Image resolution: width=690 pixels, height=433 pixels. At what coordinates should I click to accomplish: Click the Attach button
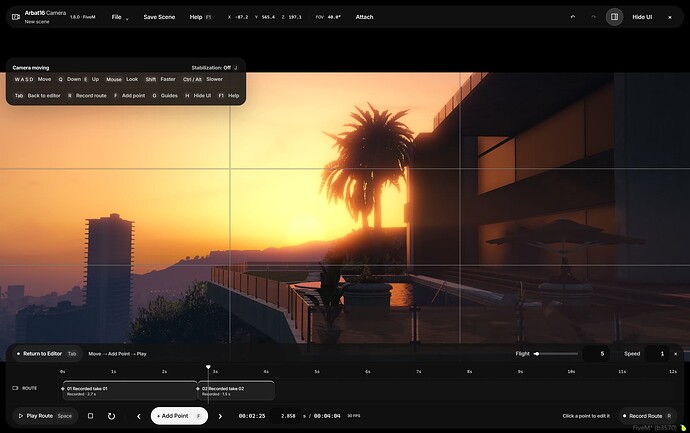coord(364,17)
